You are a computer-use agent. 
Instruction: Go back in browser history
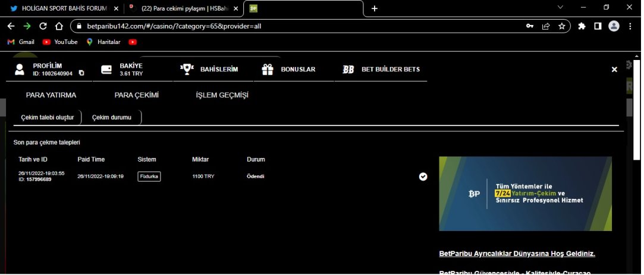click(x=11, y=26)
